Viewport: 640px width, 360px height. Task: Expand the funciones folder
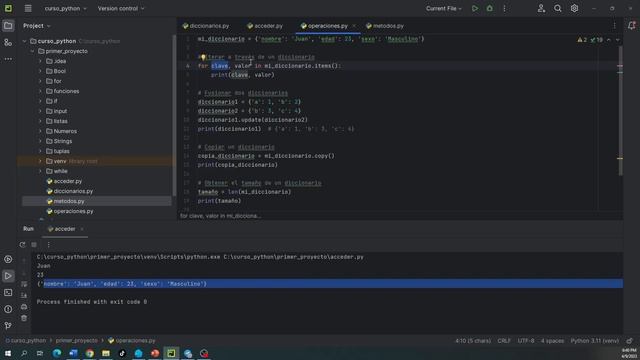[40, 91]
